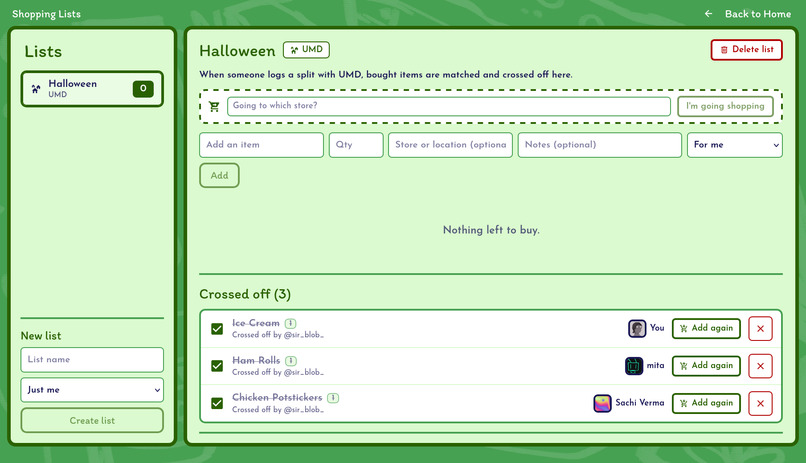The image size is (806, 463).
Task: Click the 'Nothing left to buy.' message
Action: point(491,230)
